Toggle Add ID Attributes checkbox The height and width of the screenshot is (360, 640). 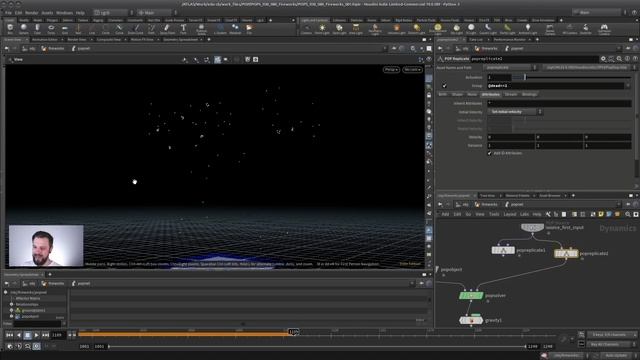[x=489, y=153]
